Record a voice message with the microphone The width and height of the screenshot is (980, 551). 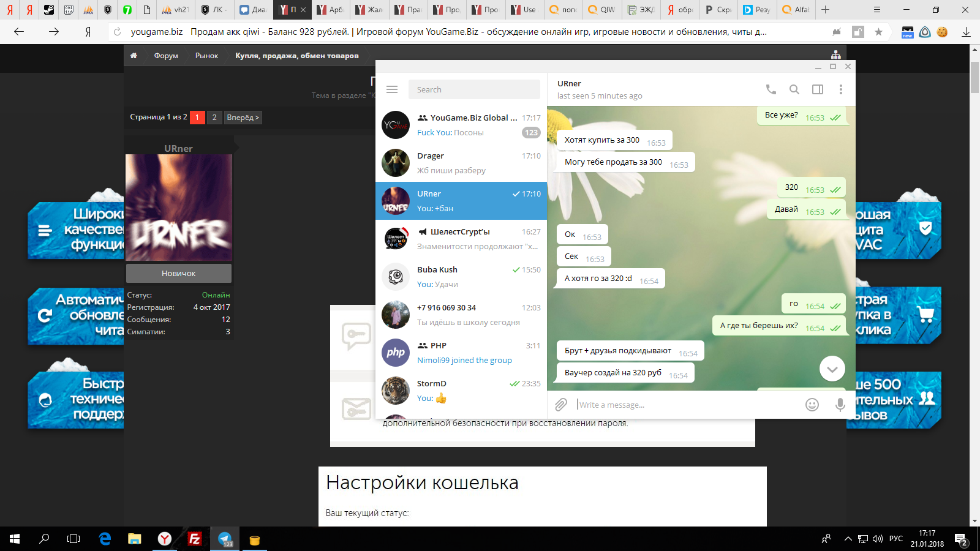click(840, 405)
